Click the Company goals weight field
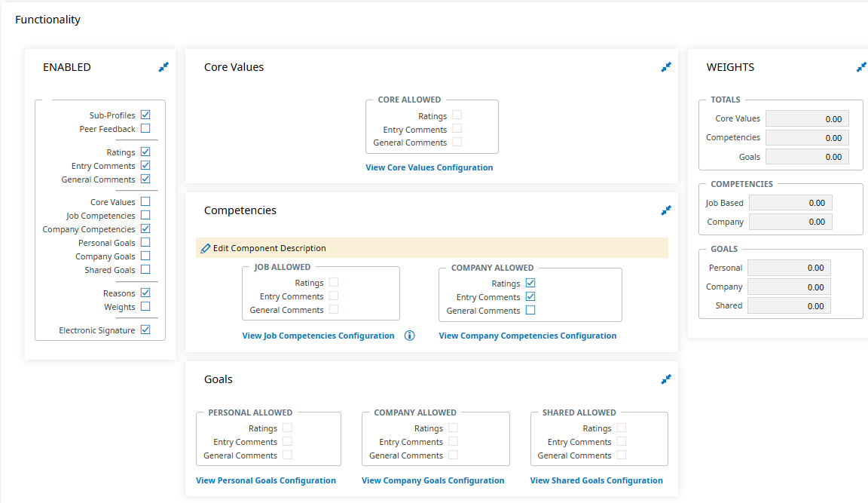 [789, 287]
